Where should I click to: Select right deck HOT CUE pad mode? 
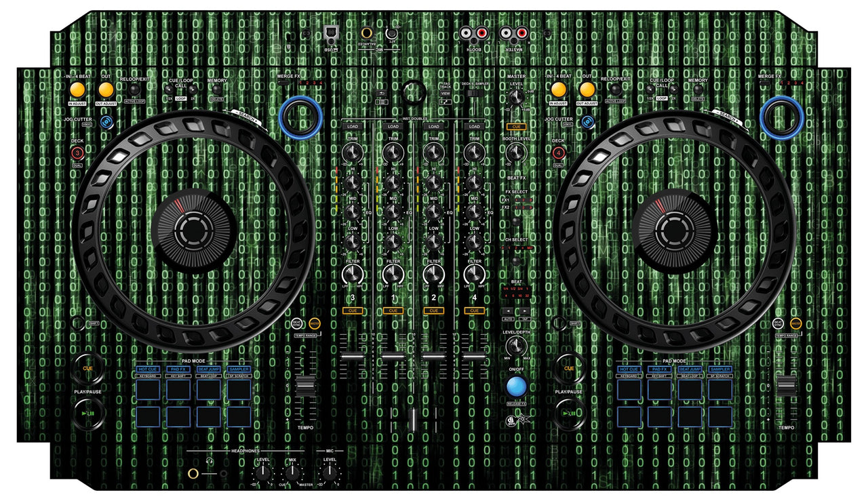(x=629, y=369)
